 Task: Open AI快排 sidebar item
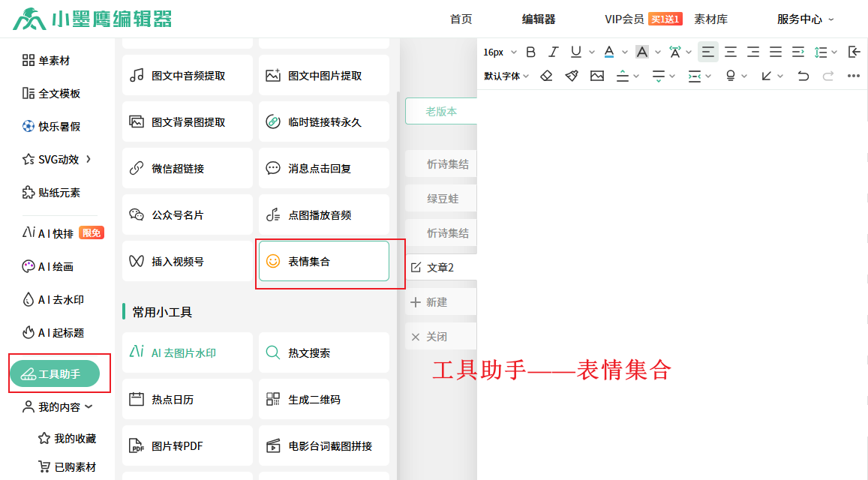click(x=62, y=233)
